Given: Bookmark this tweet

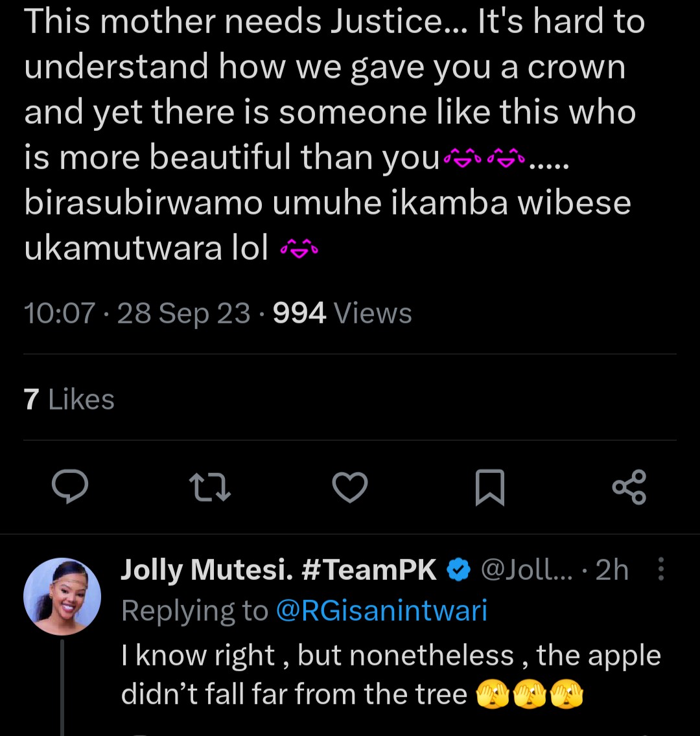Looking at the screenshot, I should 489,487.
